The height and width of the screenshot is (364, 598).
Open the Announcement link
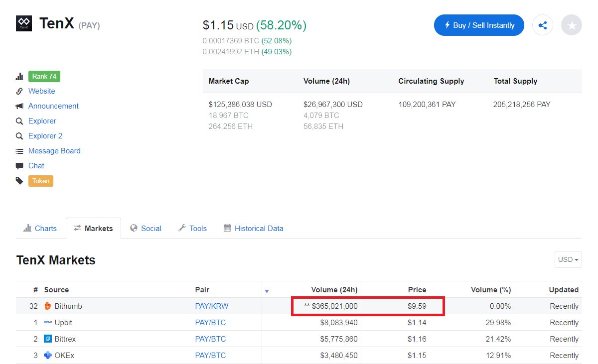tap(53, 106)
